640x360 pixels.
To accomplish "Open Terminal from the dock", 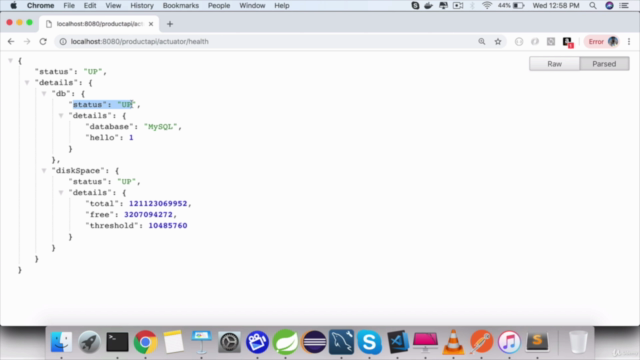I will click(117, 342).
